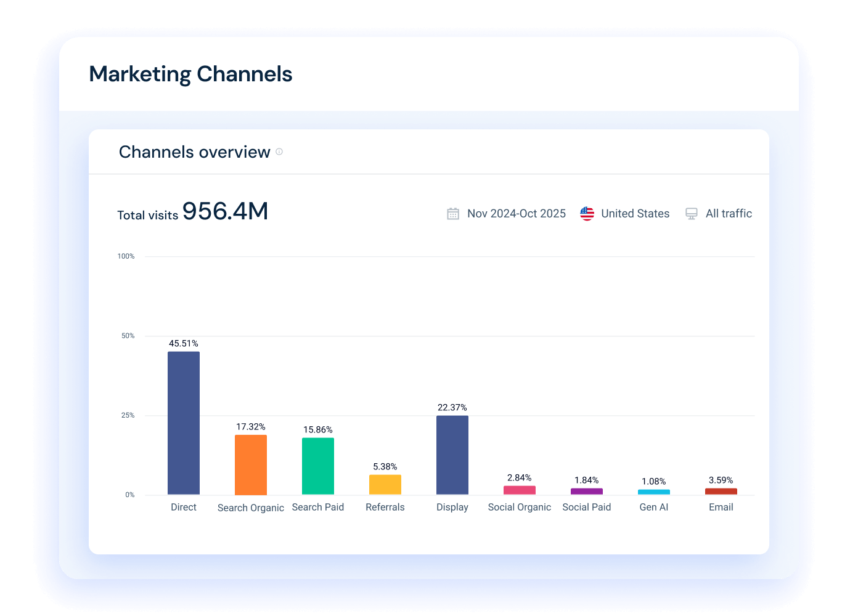
Task: Click the calendar icon next to date range
Action: [x=453, y=213]
